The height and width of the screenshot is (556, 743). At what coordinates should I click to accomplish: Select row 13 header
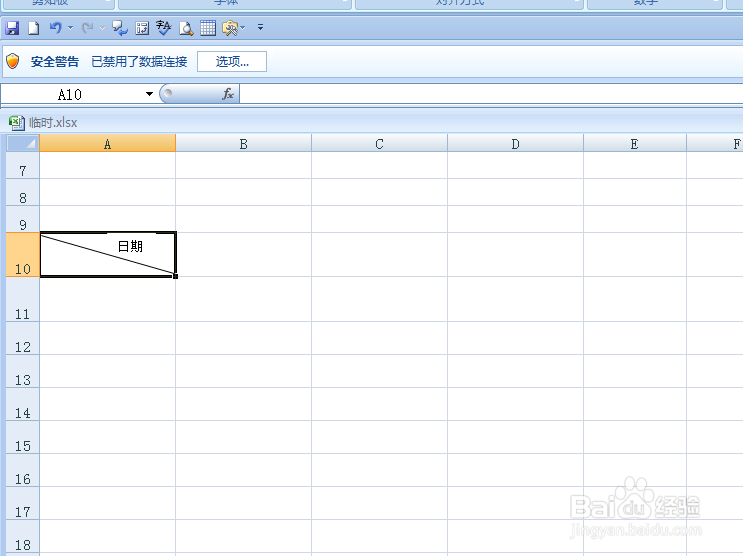pos(23,372)
